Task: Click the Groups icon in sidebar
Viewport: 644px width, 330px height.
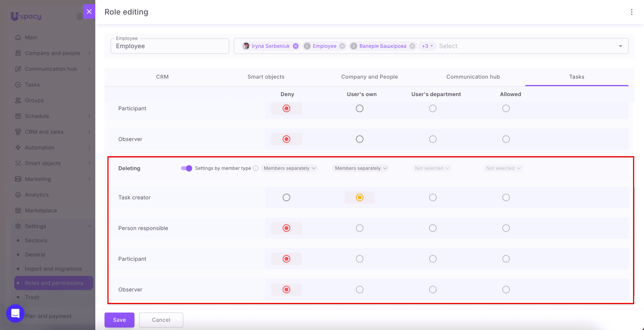Action: 18,100
